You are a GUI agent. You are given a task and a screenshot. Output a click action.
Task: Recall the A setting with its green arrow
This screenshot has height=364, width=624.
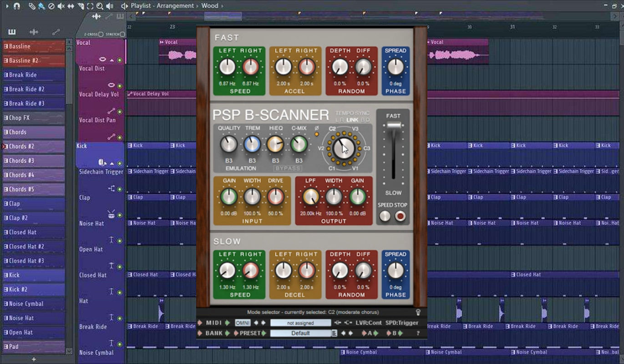376,333
